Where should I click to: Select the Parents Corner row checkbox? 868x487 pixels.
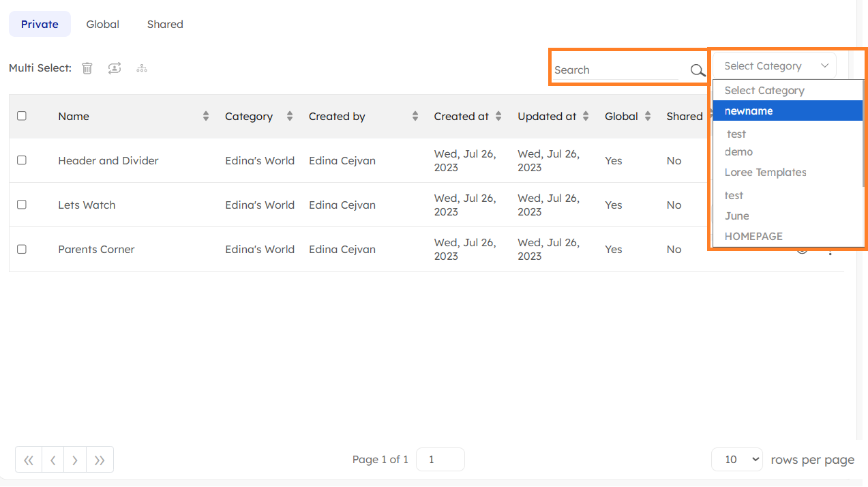pos(22,249)
